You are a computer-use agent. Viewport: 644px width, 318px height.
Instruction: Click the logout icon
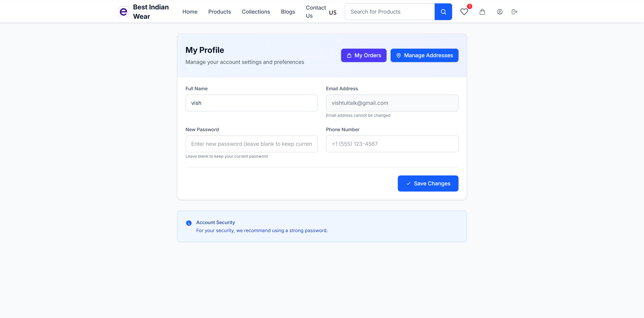click(x=514, y=12)
